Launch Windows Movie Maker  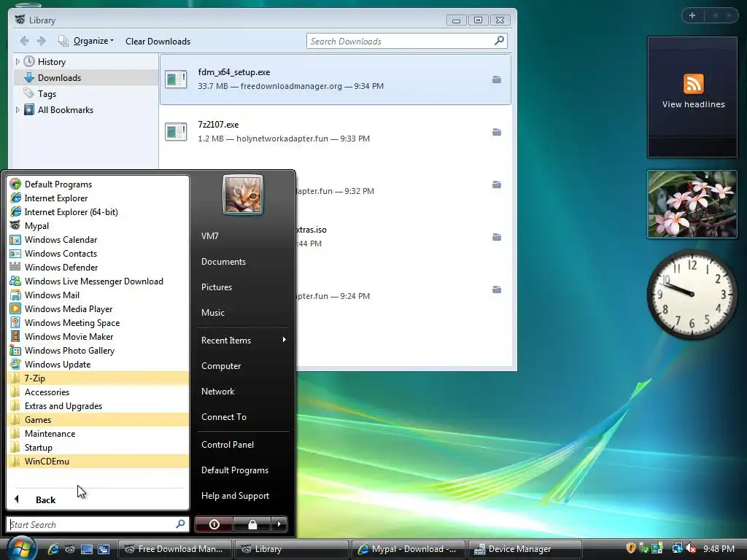coord(98,336)
